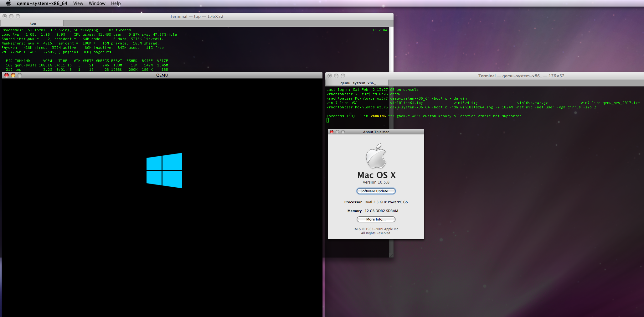Screen dimensions: 644x317
Task: Click the 'Load Avg' line in top
Action: (x=89, y=34)
